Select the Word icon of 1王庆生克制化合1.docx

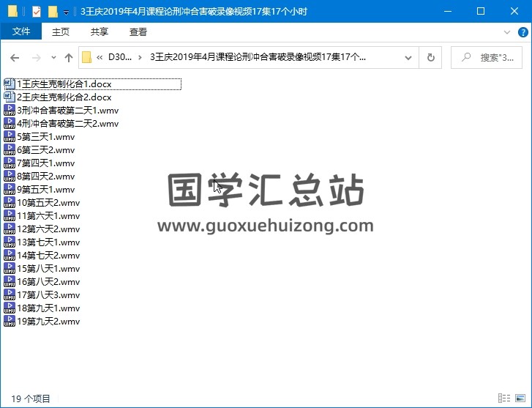tap(10, 84)
